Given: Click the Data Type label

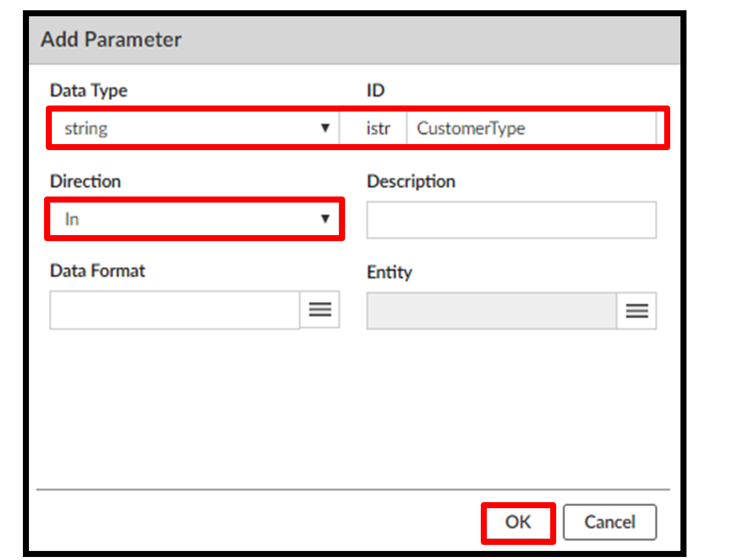Looking at the screenshot, I should [x=89, y=91].
